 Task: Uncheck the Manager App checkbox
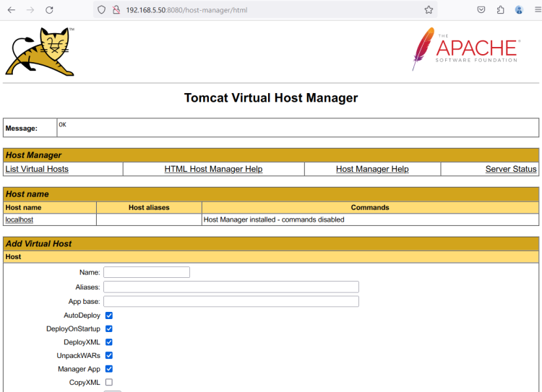109,369
